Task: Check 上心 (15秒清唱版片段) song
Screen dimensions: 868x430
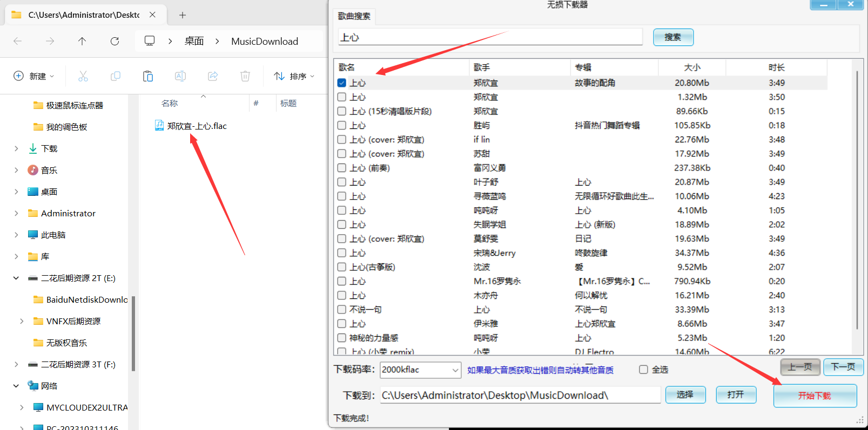Action: (341, 111)
